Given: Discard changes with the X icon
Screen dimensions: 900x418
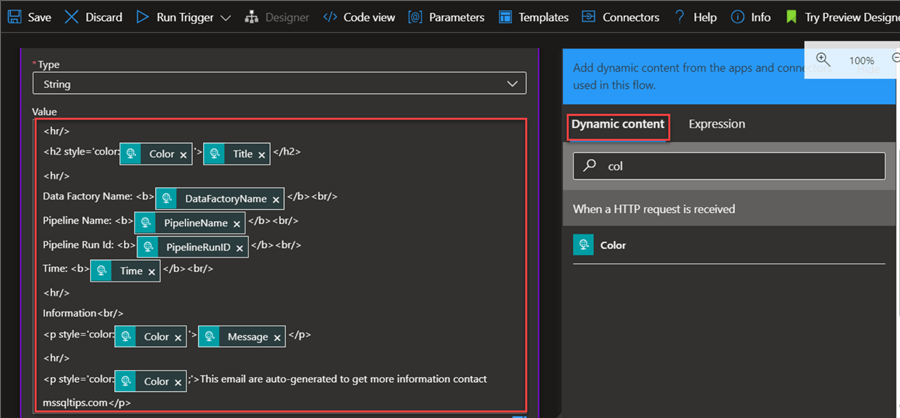Looking at the screenshot, I should pos(72,17).
